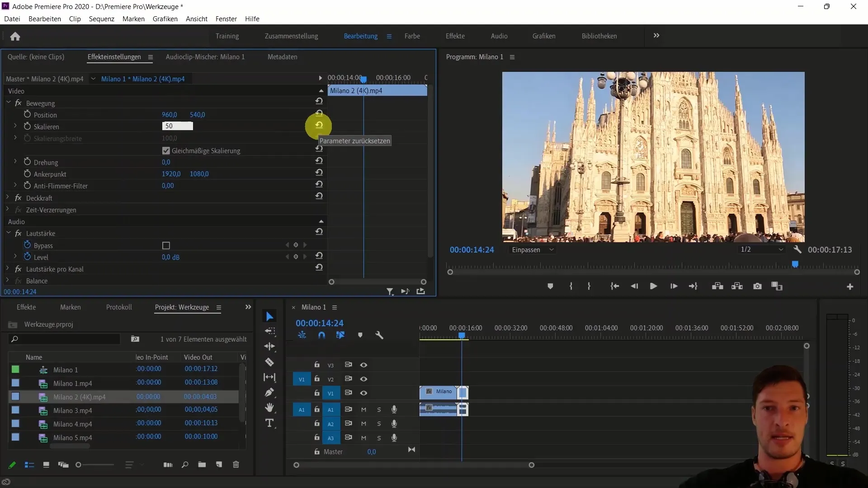The width and height of the screenshot is (868, 488).
Task: Select the Pen tool
Action: pyautogui.click(x=269, y=392)
